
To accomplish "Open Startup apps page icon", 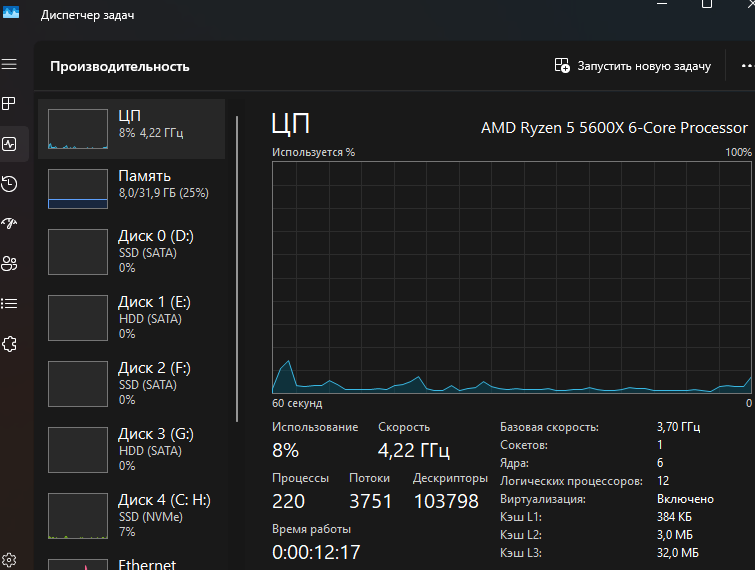I will [9, 223].
